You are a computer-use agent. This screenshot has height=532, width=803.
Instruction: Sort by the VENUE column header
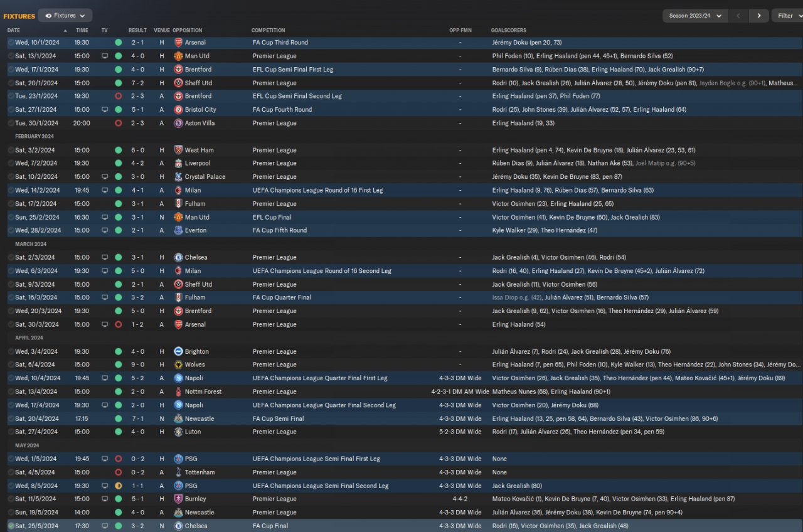tap(162, 30)
